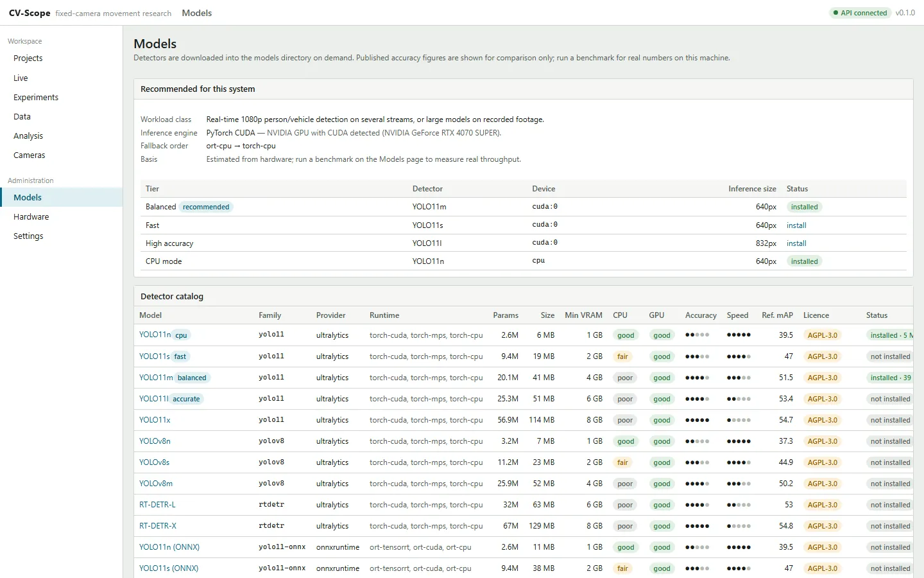This screenshot has height=578, width=924.
Task: Open the YOLO11s (ONNX) model link
Action: pyautogui.click(x=169, y=568)
